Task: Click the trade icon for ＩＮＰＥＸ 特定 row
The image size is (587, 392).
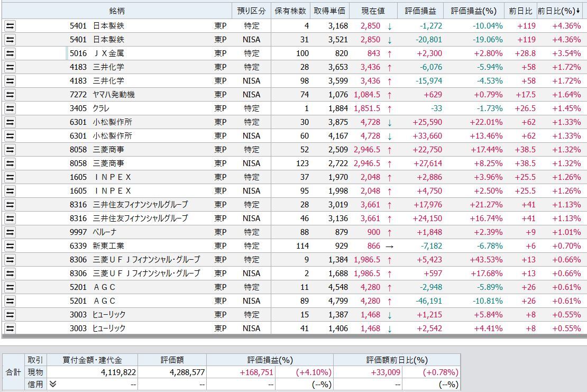Action: pyautogui.click(x=10, y=177)
